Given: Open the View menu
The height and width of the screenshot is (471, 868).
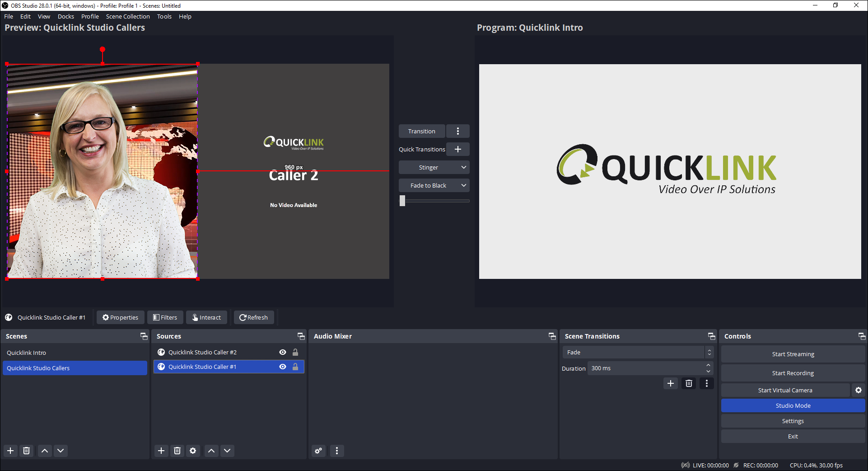Looking at the screenshot, I should click(44, 16).
